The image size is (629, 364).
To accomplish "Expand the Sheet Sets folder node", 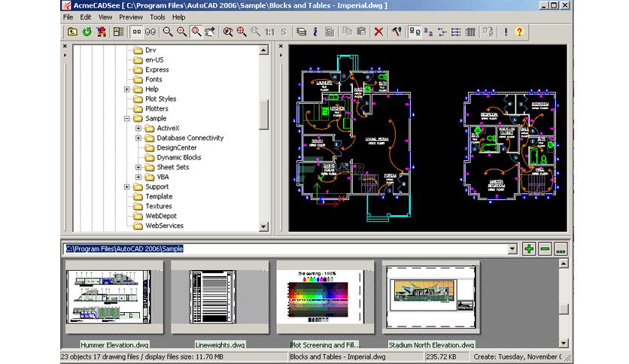I will [x=138, y=167].
